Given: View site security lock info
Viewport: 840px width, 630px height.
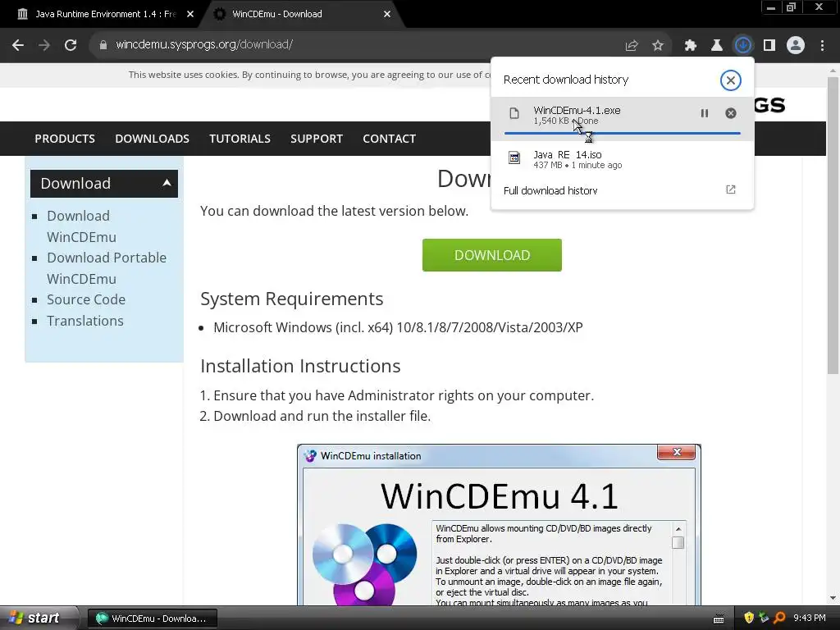Looking at the screenshot, I should [x=103, y=45].
